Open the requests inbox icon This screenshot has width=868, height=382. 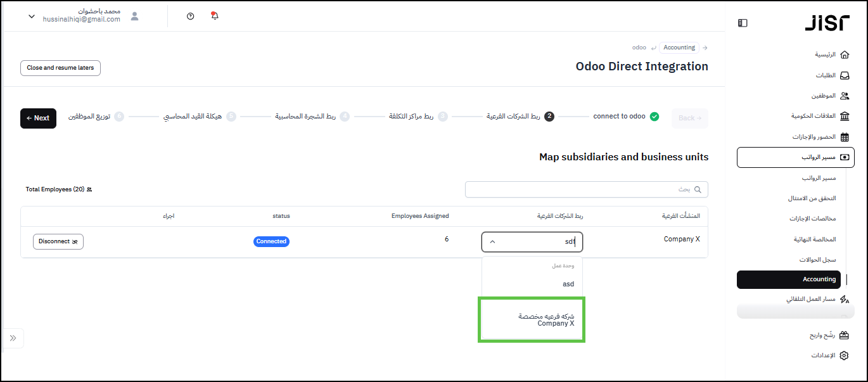point(844,75)
